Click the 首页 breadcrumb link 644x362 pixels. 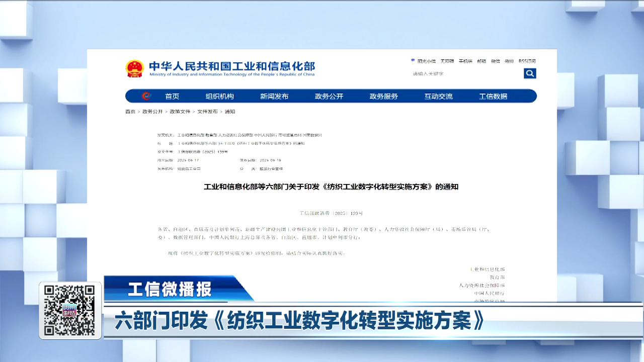[x=130, y=112]
